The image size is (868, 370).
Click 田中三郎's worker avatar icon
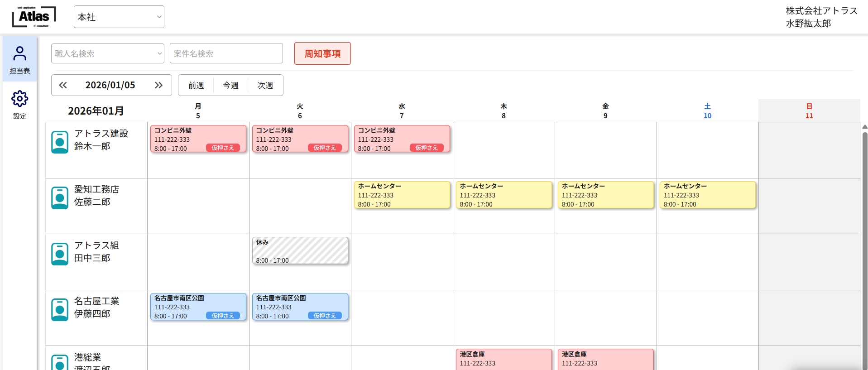coord(60,254)
